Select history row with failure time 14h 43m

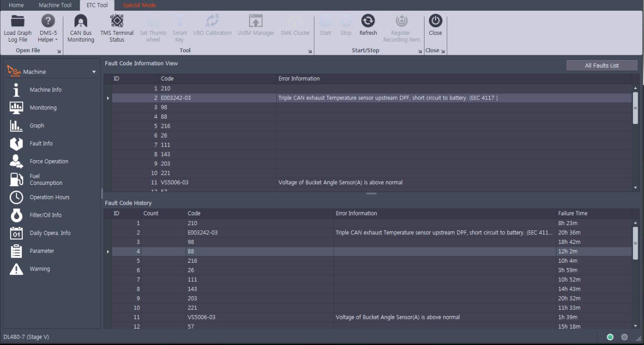tap(372, 289)
